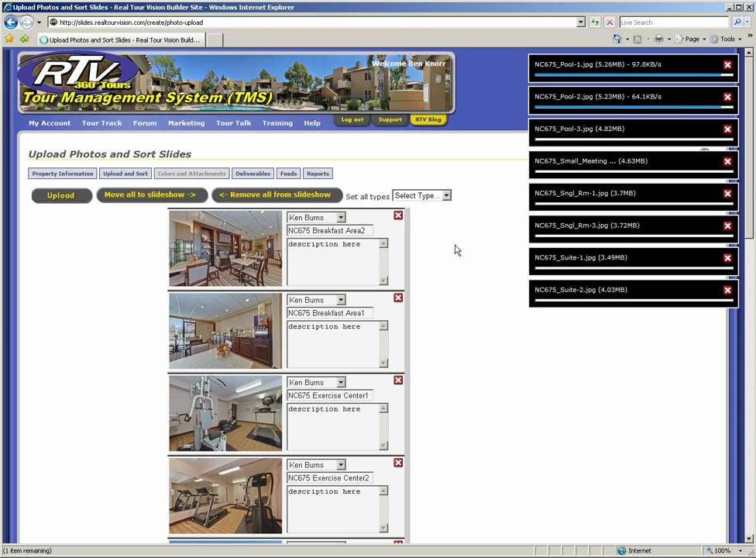Stop page loading with red X
The image size is (756, 558).
pos(610,22)
